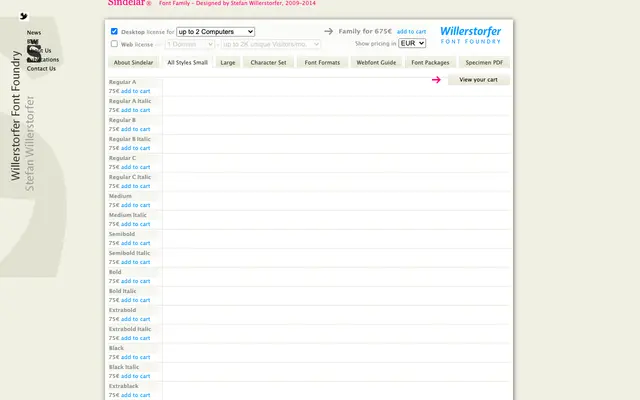Open the Contact Us sidebar link

41,69
